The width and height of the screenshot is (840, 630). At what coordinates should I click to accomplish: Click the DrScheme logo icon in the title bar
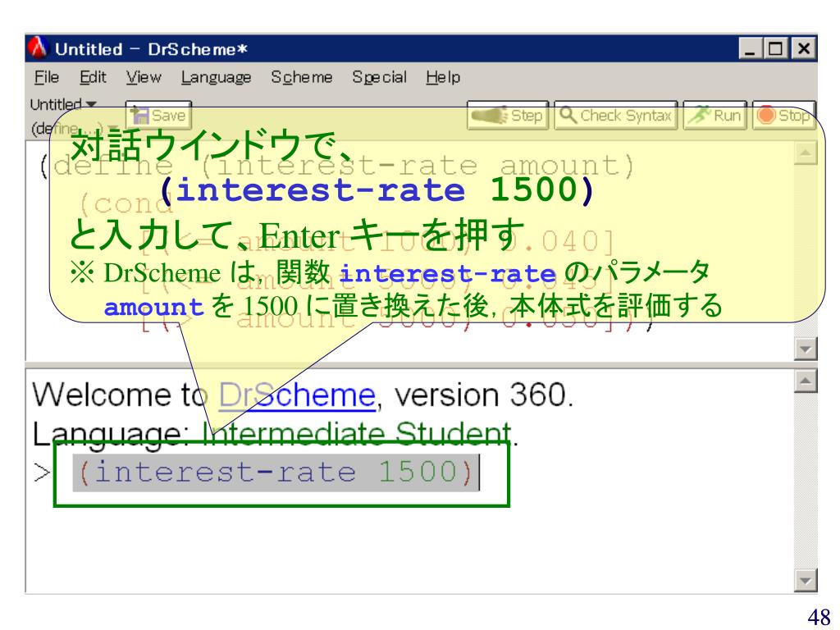(38, 48)
